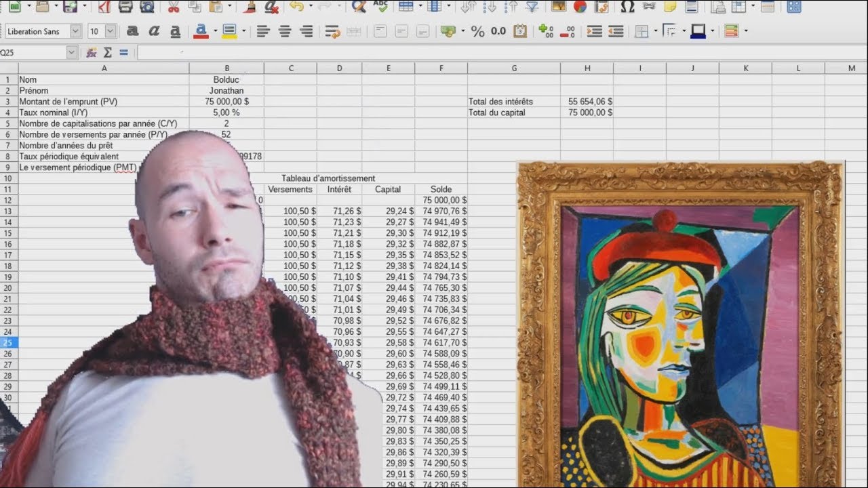Add a decimal place to number format

point(547,31)
